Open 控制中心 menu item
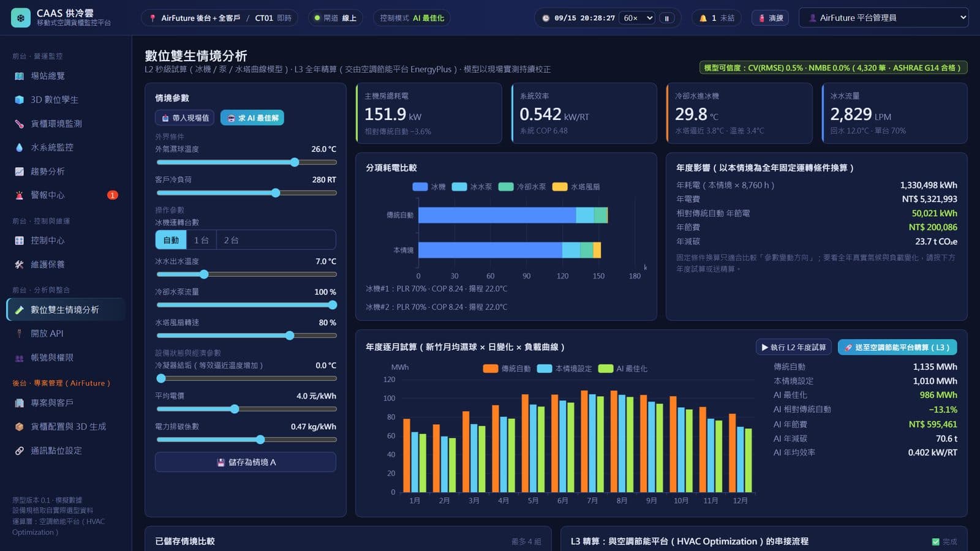The image size is (980, 551). point(66,241)
